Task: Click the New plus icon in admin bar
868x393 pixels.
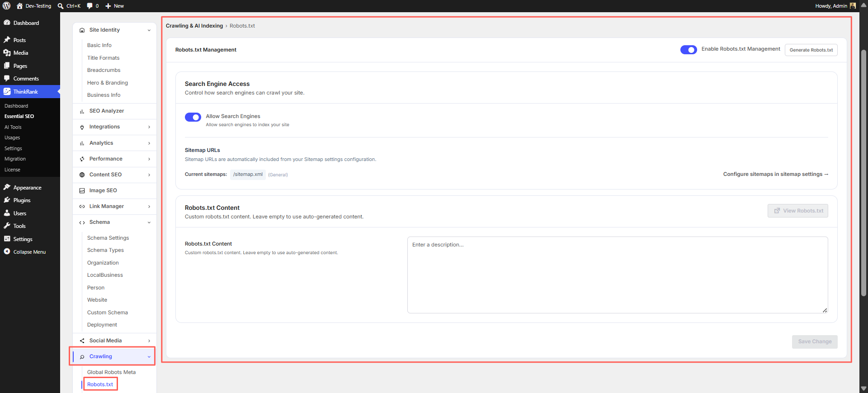Action: click(108, 6)
